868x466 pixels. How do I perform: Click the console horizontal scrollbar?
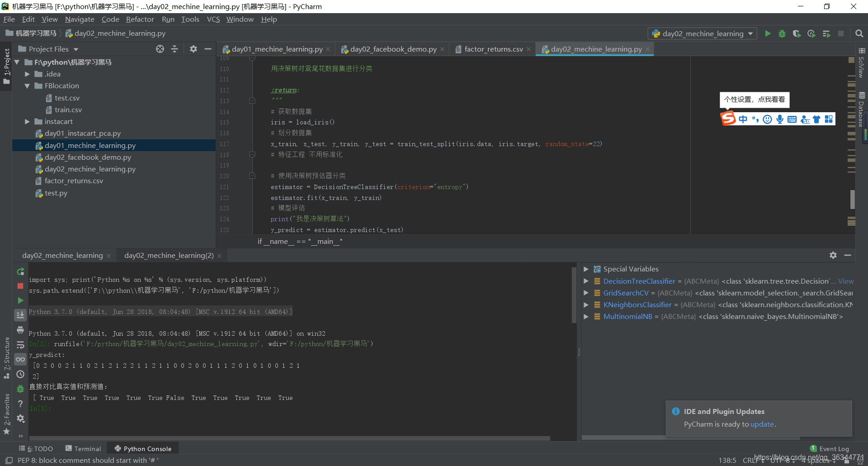[289, 438]
